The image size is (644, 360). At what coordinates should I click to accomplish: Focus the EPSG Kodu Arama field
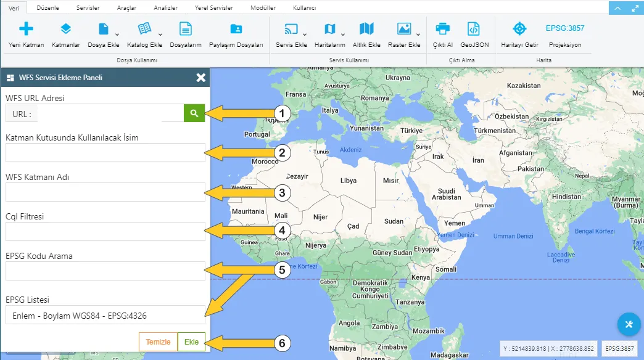coord(105,271)
